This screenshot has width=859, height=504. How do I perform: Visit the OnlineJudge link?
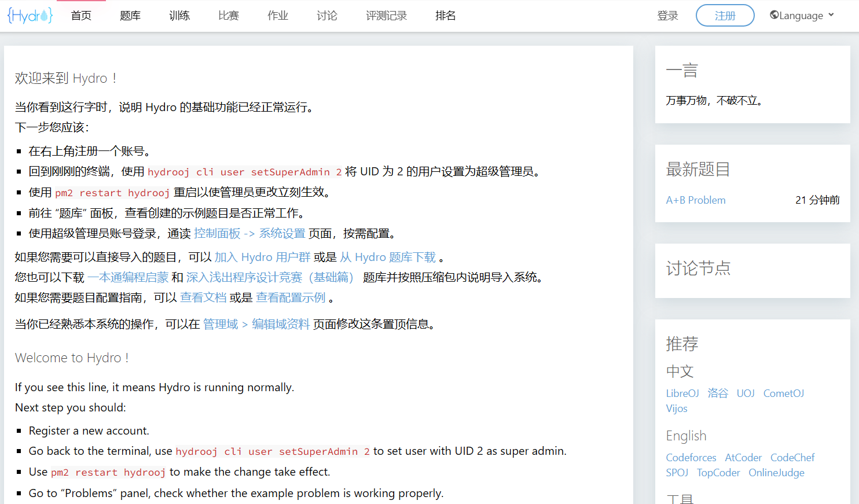pos(776,473)
